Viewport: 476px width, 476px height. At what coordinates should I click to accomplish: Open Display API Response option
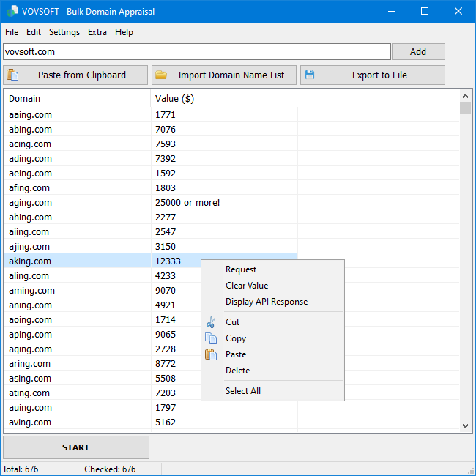267,302
